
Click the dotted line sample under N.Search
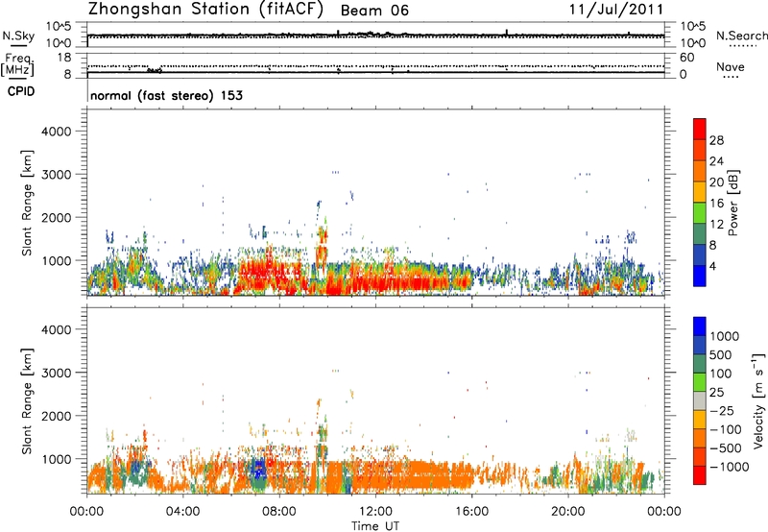click(742, 46)
